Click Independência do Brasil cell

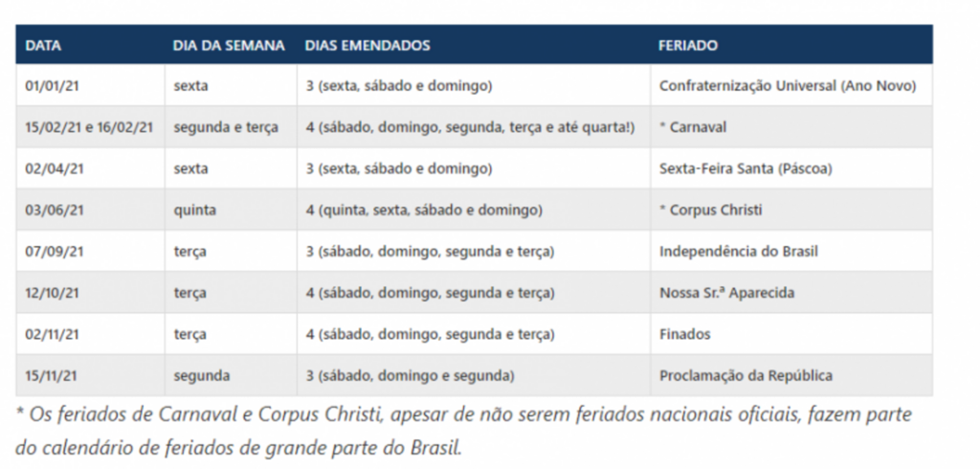791,251
